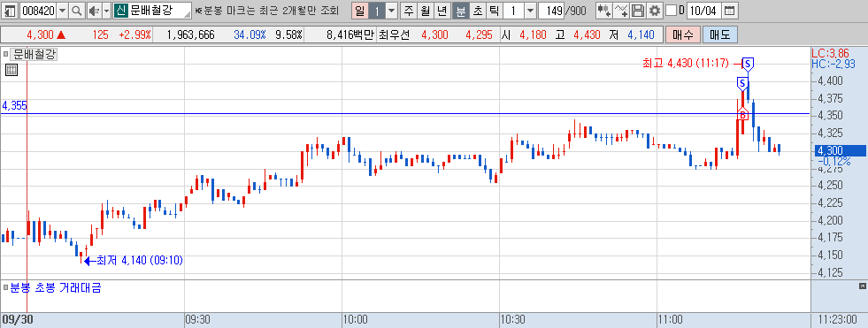This screenshot has width=868, height=328.
Task: Click the red B buy marker on the chart
Action: (x=743, y=115)
